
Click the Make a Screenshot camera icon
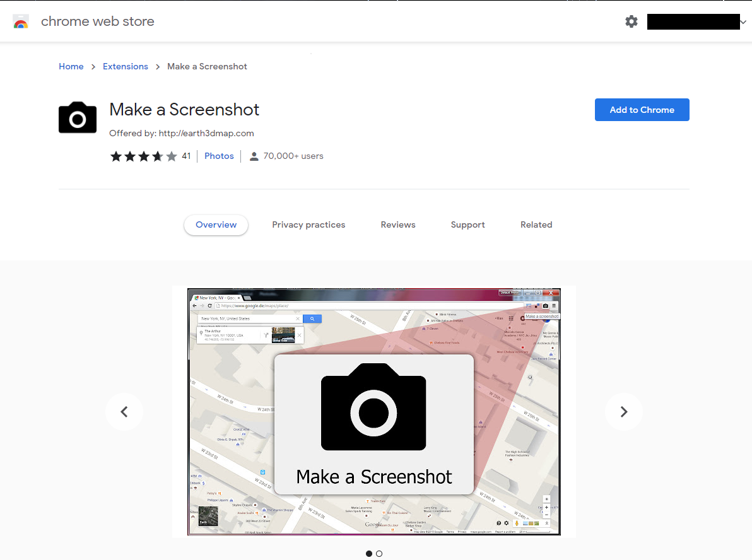78,117
